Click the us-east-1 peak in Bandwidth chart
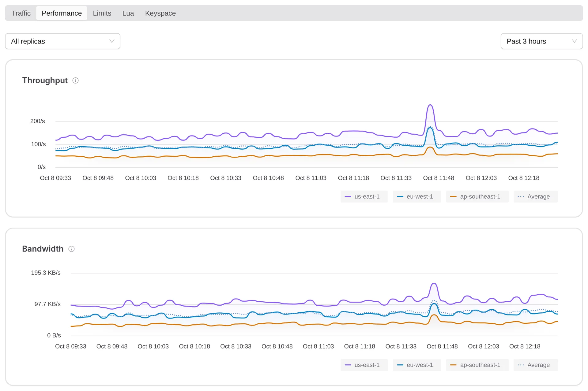588x391 pixels. (x=434, y=284)
